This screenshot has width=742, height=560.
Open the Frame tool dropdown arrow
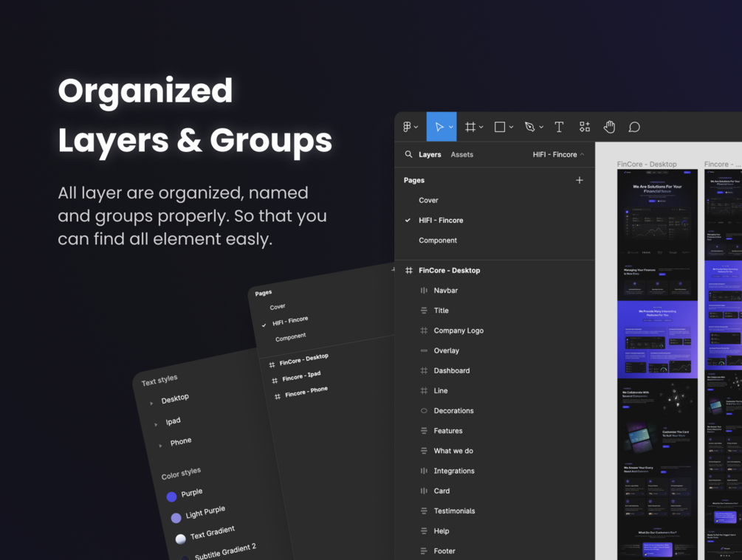click(x=481, y=127)
